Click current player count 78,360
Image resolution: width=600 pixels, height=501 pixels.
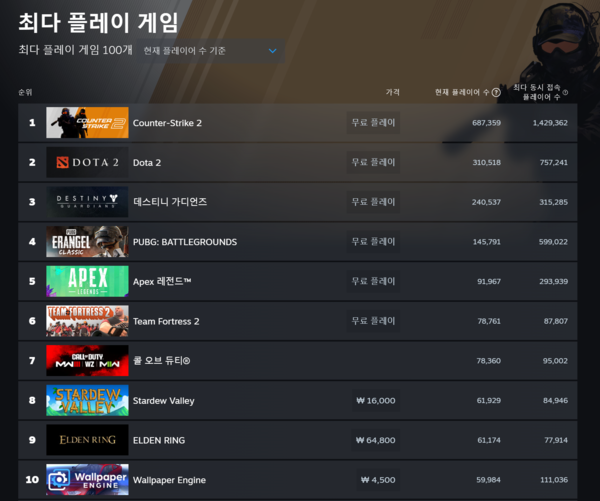coord(489,361)
